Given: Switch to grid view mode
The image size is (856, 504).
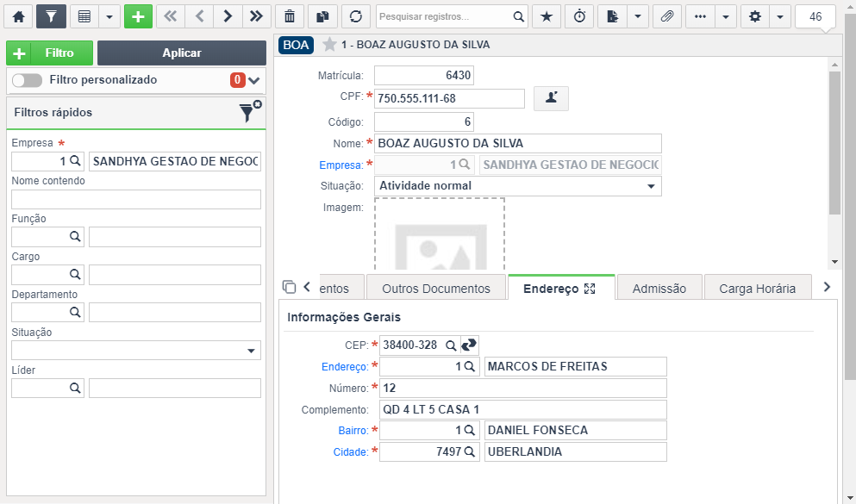Looking at the screenshot, I should tap(84, 17).
